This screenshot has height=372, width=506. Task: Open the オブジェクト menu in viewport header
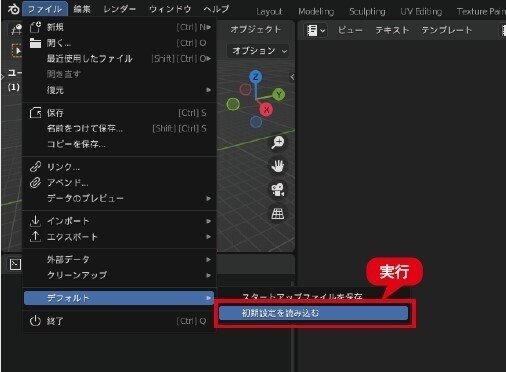click(x=256, y=30)
